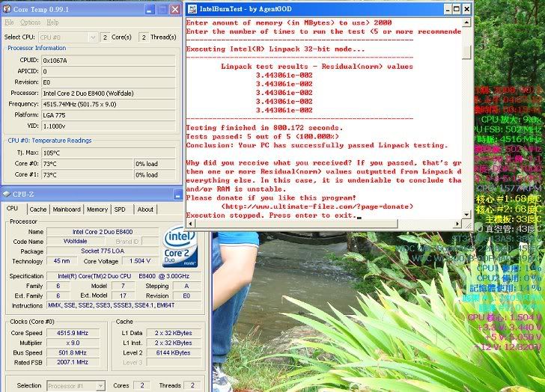Switch to the Mainboard tab
The image size is (545, 392).
point(67,209)
